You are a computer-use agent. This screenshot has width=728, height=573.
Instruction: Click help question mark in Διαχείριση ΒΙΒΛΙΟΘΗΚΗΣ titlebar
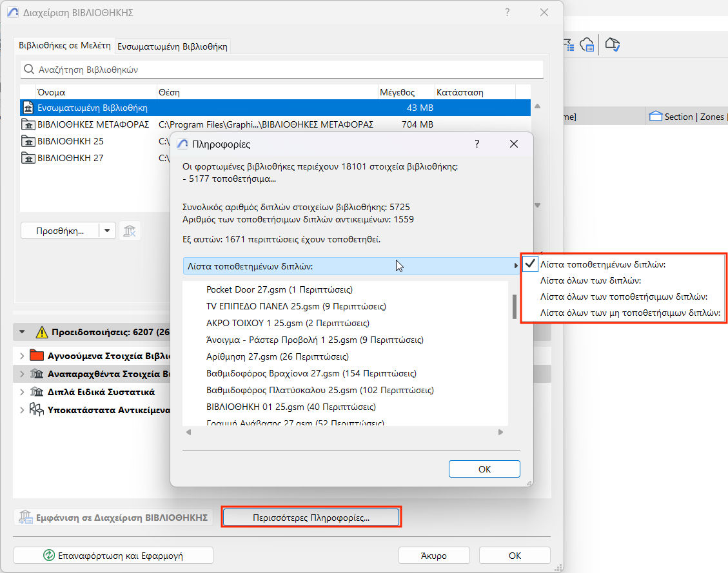click(507, 12)
